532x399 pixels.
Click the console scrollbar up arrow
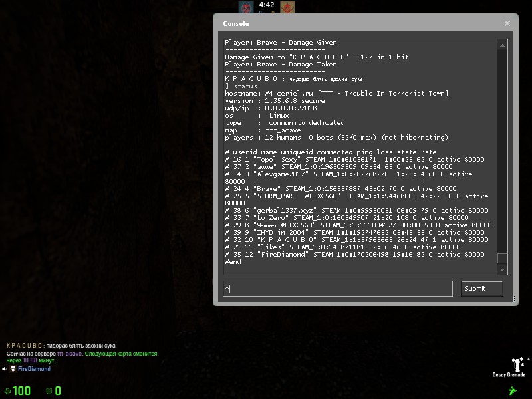pos(502,44)
